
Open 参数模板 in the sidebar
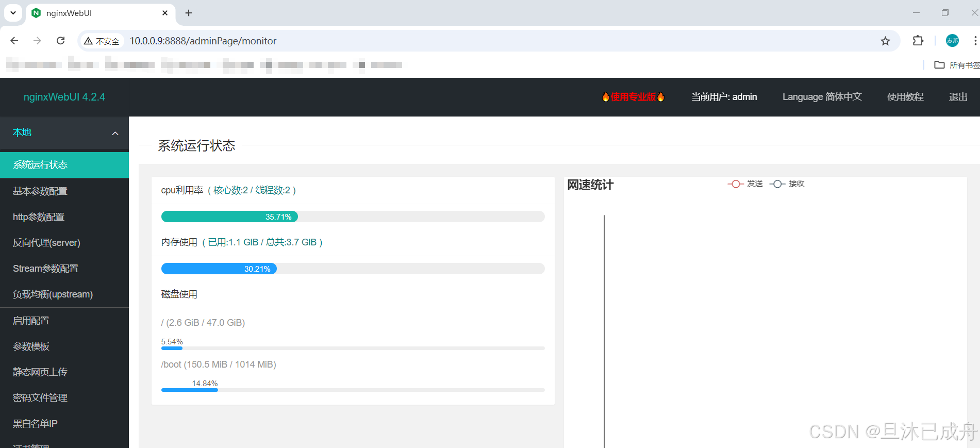[64, 346]
